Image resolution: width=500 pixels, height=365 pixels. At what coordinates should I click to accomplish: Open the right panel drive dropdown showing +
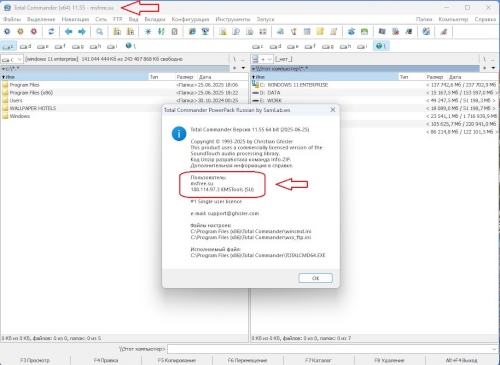(262, 59)
